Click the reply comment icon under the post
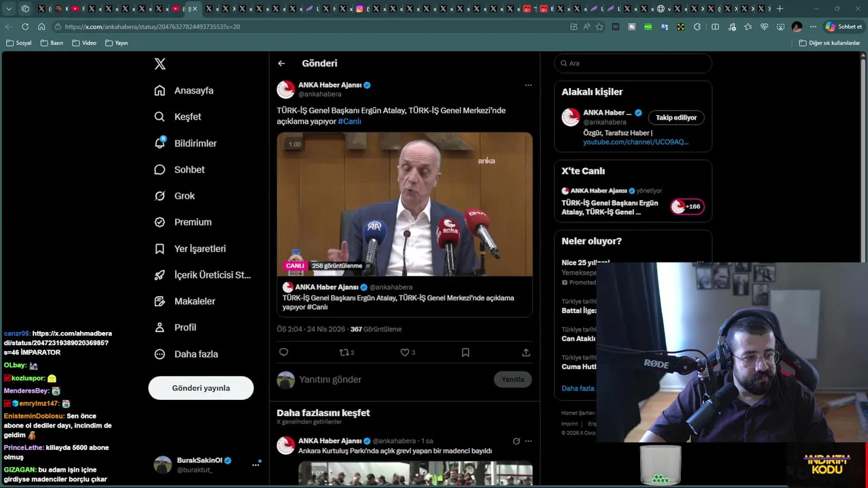 coord(283,352)
